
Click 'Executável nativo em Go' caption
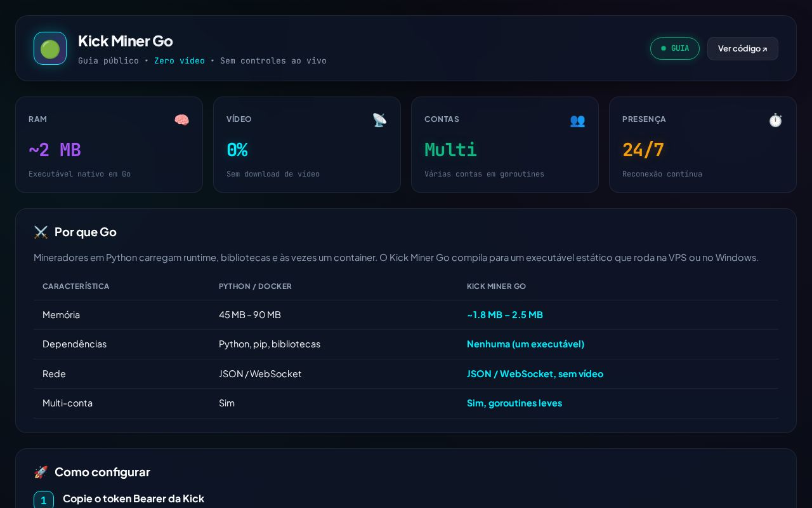79,174
